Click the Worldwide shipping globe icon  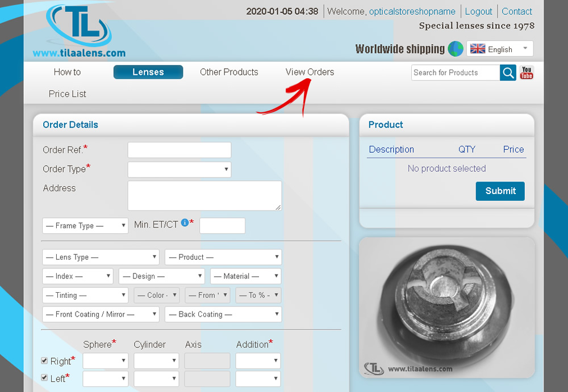point(456,49)
